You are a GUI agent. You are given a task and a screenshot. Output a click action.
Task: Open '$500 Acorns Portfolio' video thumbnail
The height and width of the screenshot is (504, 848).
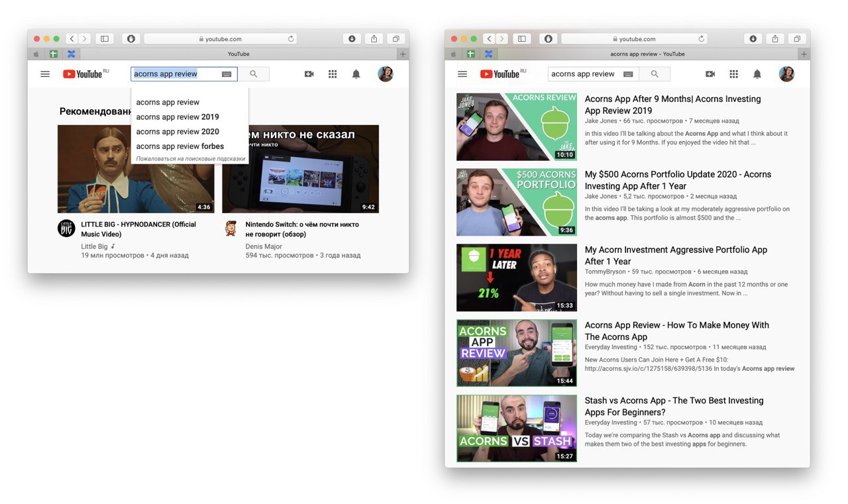517,202
